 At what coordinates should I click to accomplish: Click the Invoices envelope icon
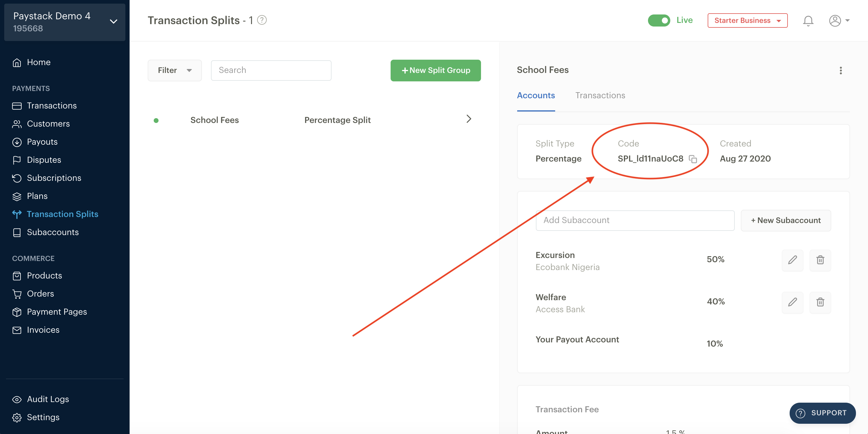[x=17, y=330]
